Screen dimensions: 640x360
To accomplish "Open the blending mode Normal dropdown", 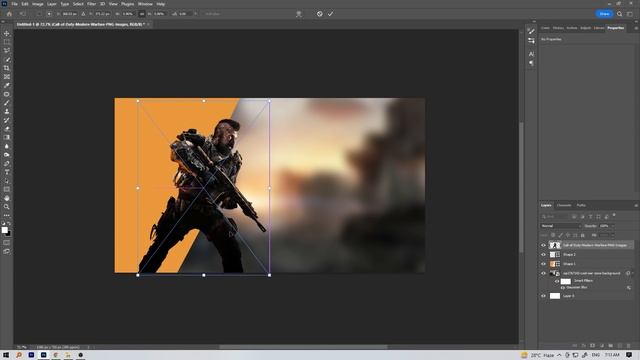I will (561, 226).
